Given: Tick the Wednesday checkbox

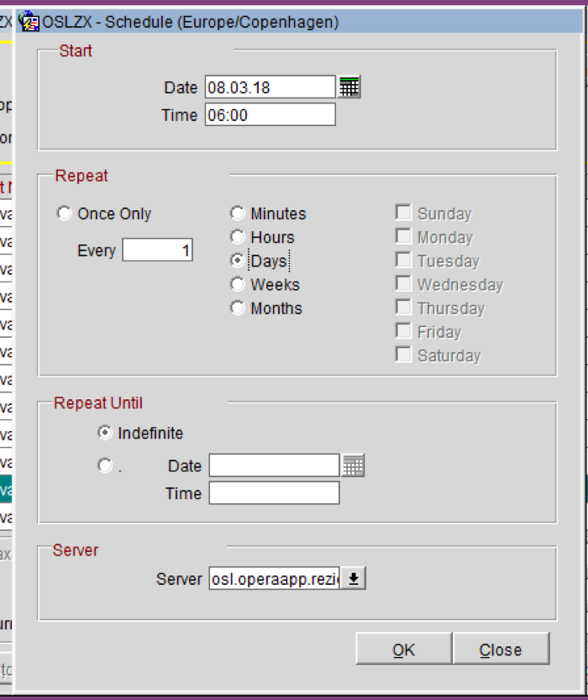Looking at the screenshot, I should (403, 283).
